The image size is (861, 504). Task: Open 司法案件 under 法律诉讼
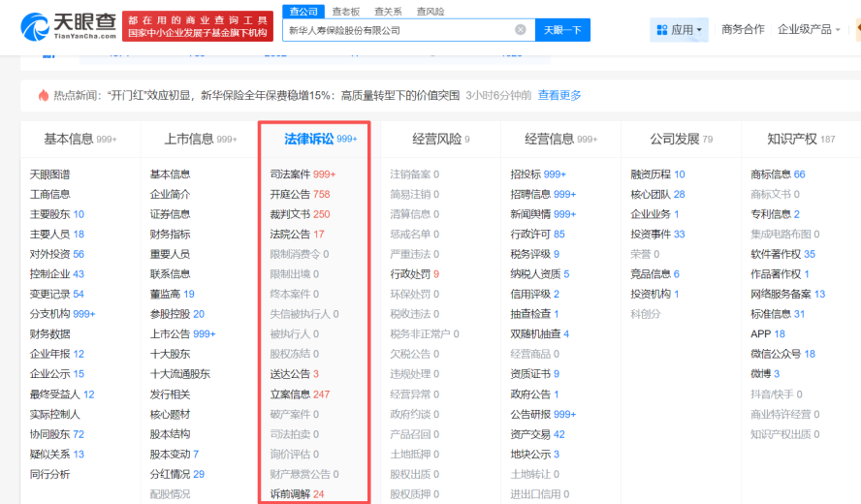coord(290,174)
